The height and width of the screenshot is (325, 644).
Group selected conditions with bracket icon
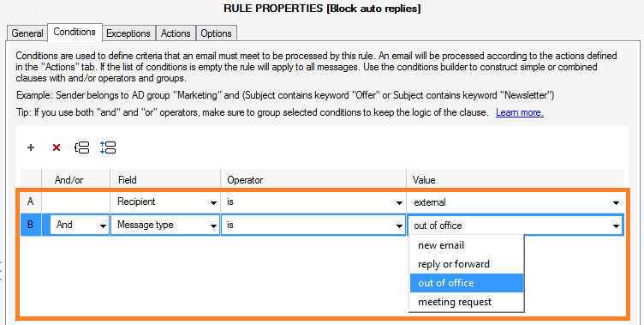[x=81, y=147]
